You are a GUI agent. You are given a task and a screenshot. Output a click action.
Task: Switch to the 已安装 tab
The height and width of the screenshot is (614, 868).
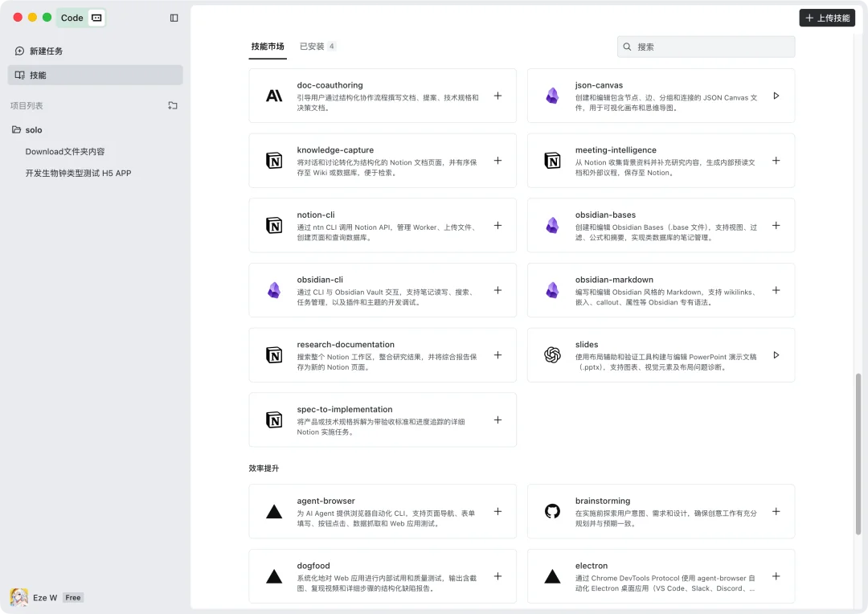click(313, 47)
